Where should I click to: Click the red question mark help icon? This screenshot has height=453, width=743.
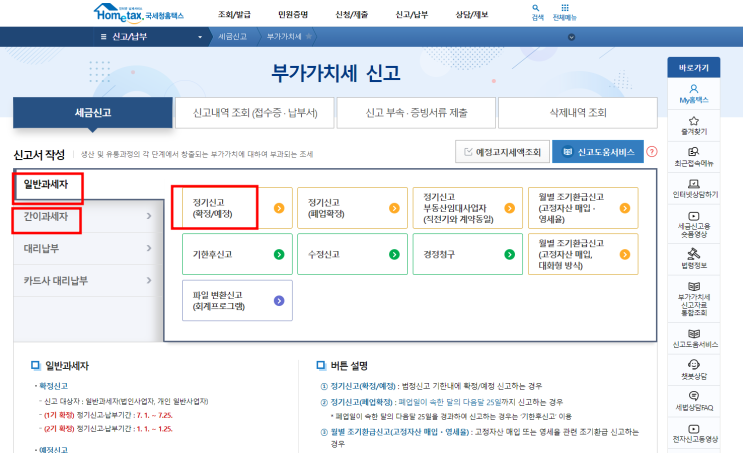652,152
